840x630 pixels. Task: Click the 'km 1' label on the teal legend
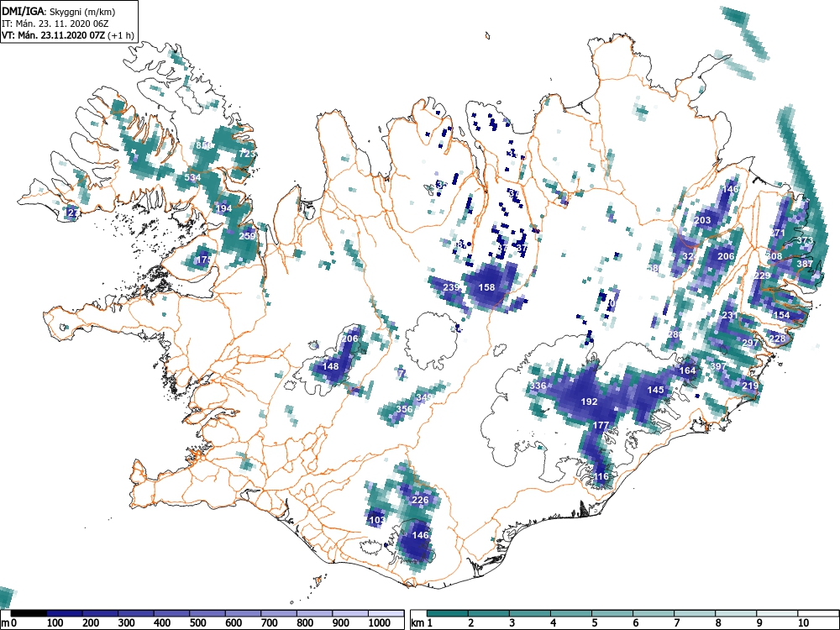(x=423, y=622)
